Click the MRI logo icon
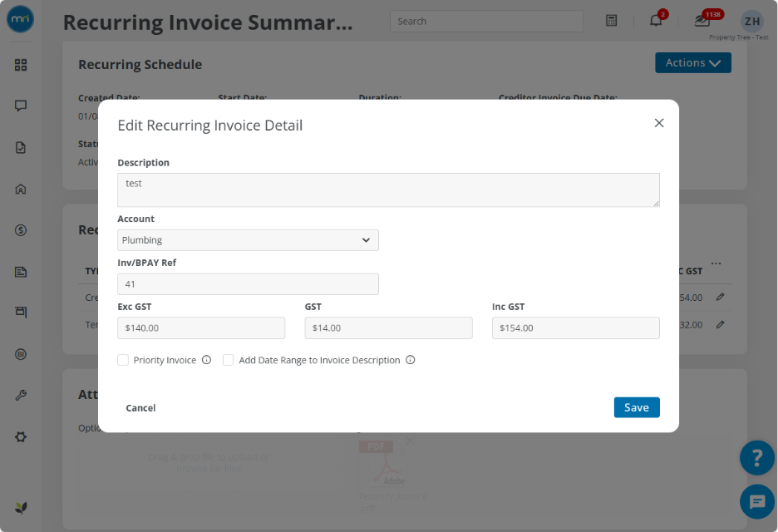Viewport: 778px width, 532px height. pos(20,19)
